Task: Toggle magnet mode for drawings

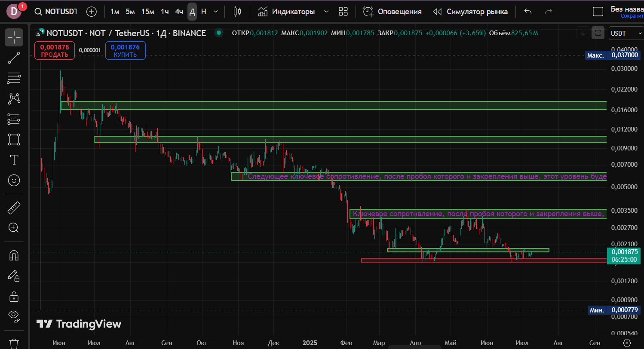Action: tap(14, 255)
